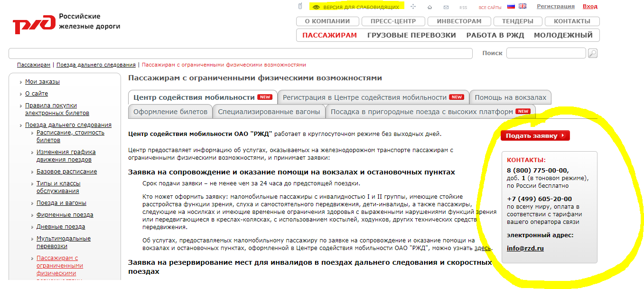
Task: Switch to the Оформление билетов tab
Action: 170,112
